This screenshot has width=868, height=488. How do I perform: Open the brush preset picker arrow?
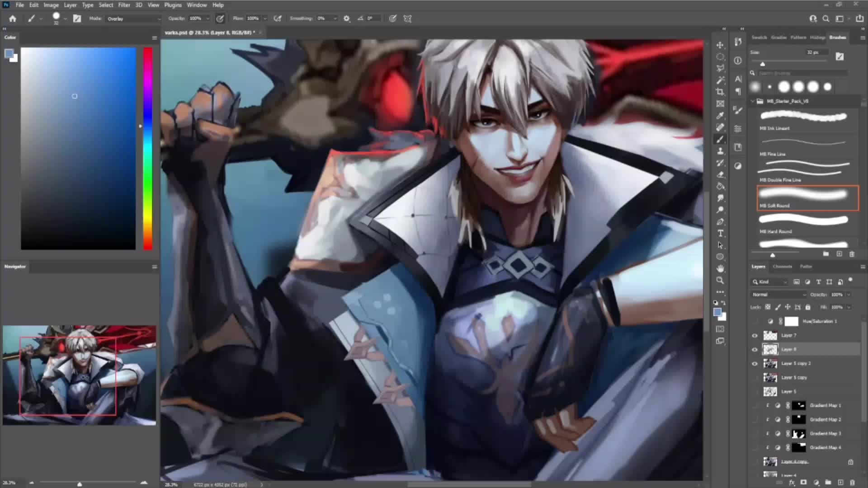tap(65, 19)
